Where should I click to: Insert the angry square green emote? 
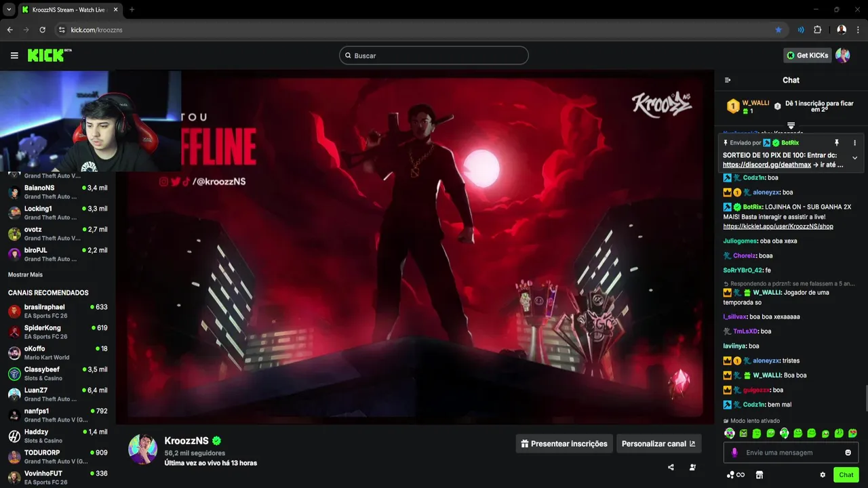743,433
